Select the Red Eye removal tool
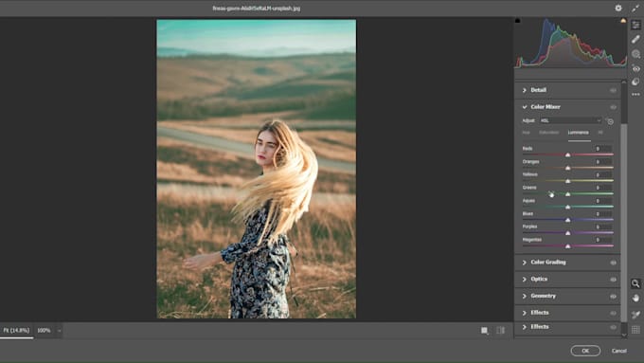This screenshot has height=363, width=644. pyautogui.click(x=635, y=68)
